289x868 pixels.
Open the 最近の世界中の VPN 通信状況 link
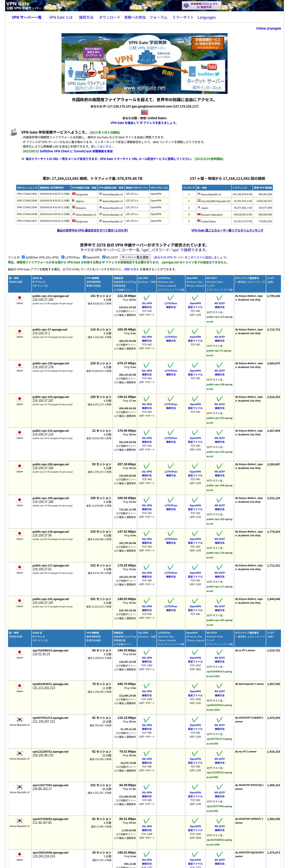click(x=93, y=230)
